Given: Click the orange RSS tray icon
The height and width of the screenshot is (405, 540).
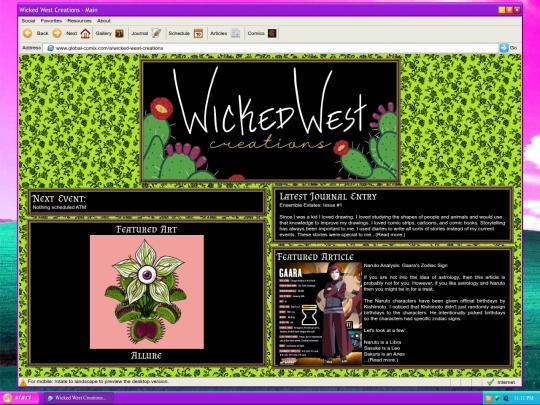Looking at the screenshot, I should pos(488,398).
